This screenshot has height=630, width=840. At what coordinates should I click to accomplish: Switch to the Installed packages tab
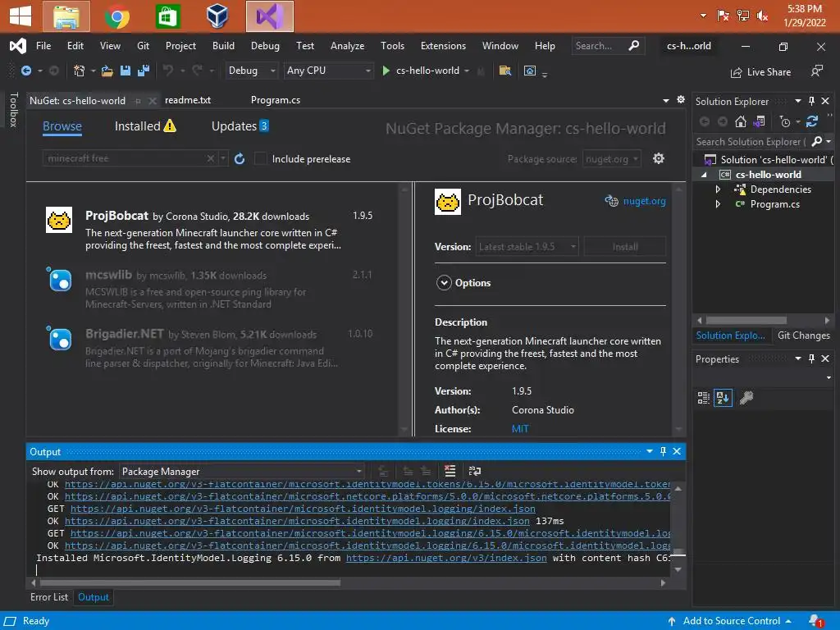(145, 126)
